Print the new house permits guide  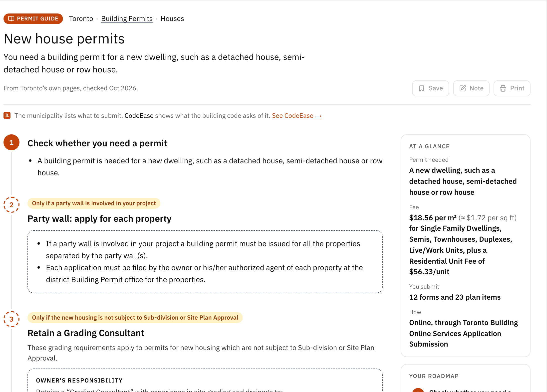(x=512, y=88)
